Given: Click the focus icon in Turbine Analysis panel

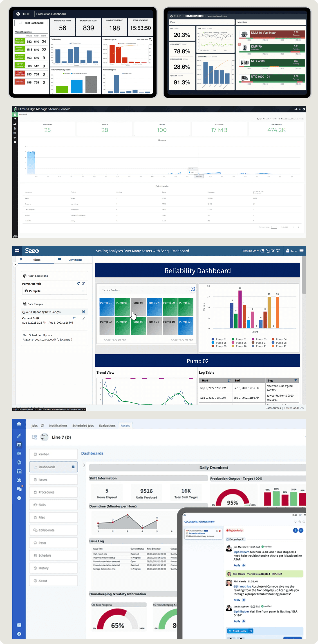Looking at the screenshot, I should point(193,289).
